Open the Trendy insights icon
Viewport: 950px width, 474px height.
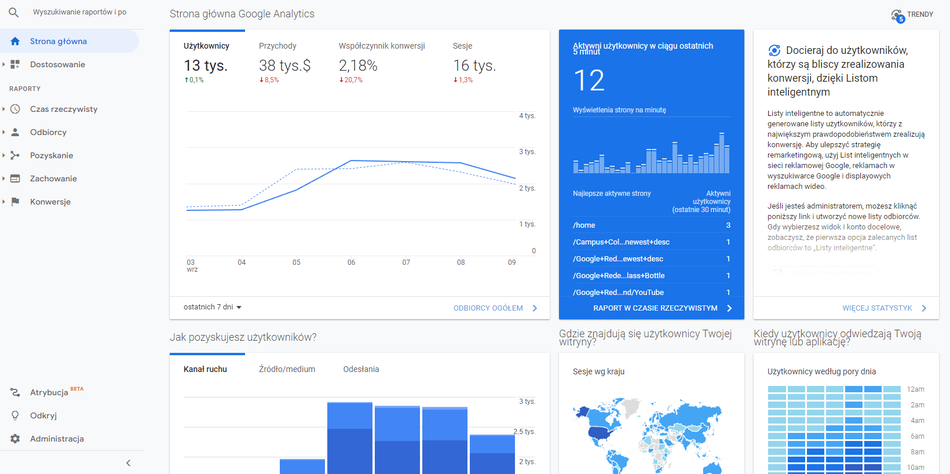pyautogui.click(x=897, y=15)
